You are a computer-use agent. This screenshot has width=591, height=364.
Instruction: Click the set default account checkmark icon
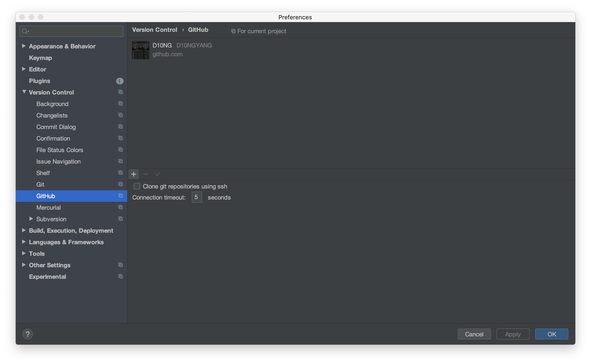click(x=157, y=174)
